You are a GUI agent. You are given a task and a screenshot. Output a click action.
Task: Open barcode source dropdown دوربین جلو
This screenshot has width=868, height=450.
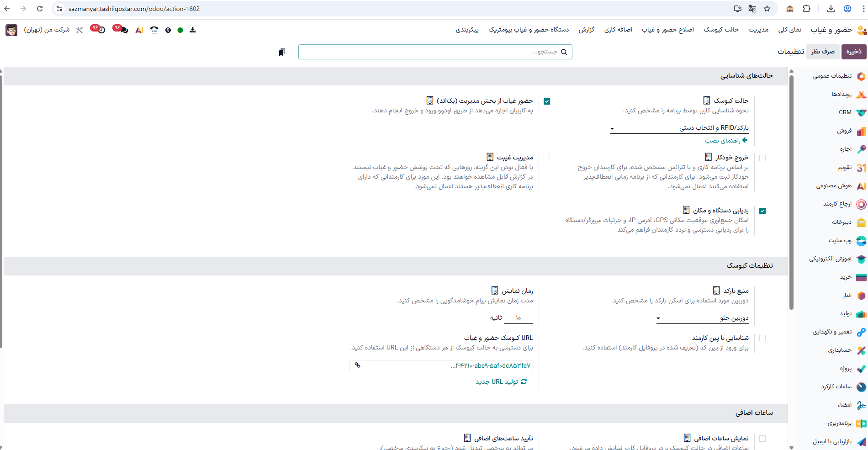tap(703, 318)
